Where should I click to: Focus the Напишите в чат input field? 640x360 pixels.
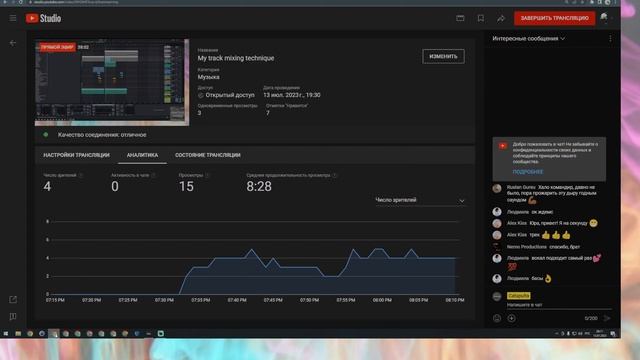[558, 304]
